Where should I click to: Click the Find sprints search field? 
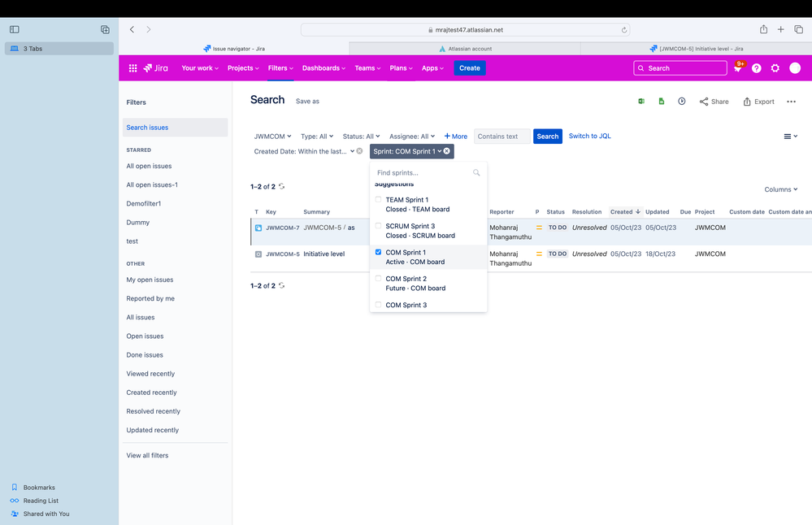point(428,173)
